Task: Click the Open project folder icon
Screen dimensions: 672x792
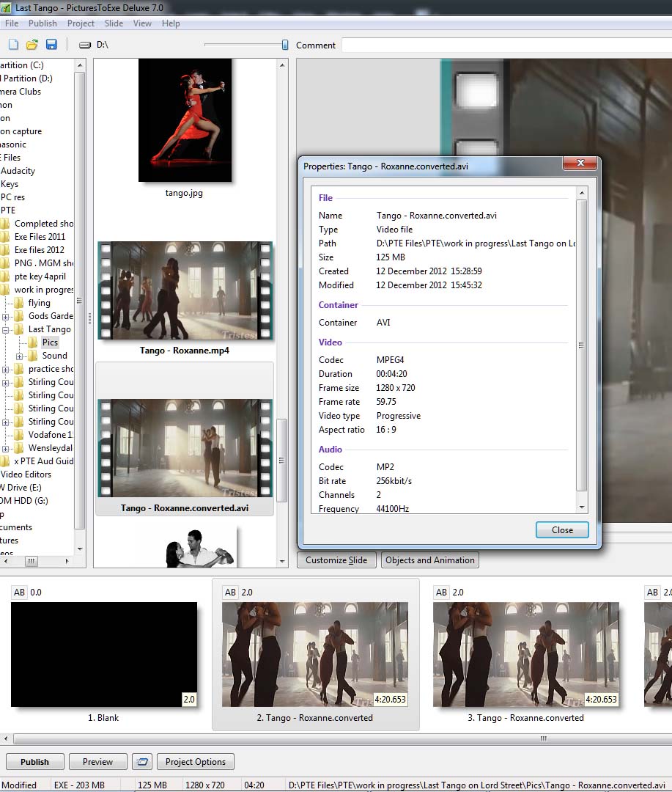Action: pos(32,45)
